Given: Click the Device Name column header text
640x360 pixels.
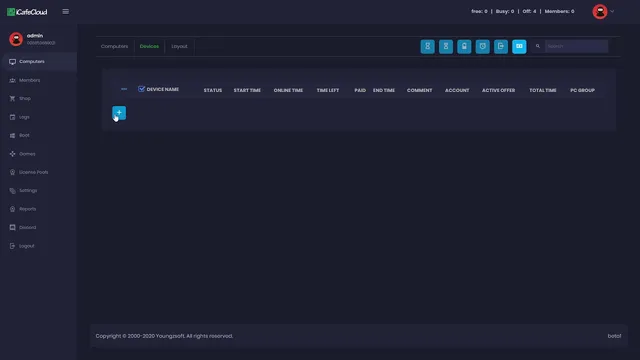Looking at the screenshot, I should point(163,89).
